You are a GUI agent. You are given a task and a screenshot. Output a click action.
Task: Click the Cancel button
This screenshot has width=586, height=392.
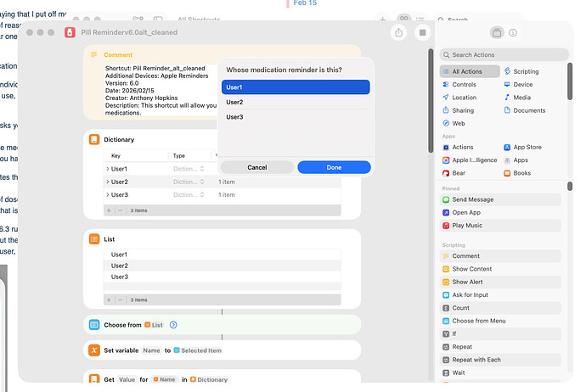point(256,167)
